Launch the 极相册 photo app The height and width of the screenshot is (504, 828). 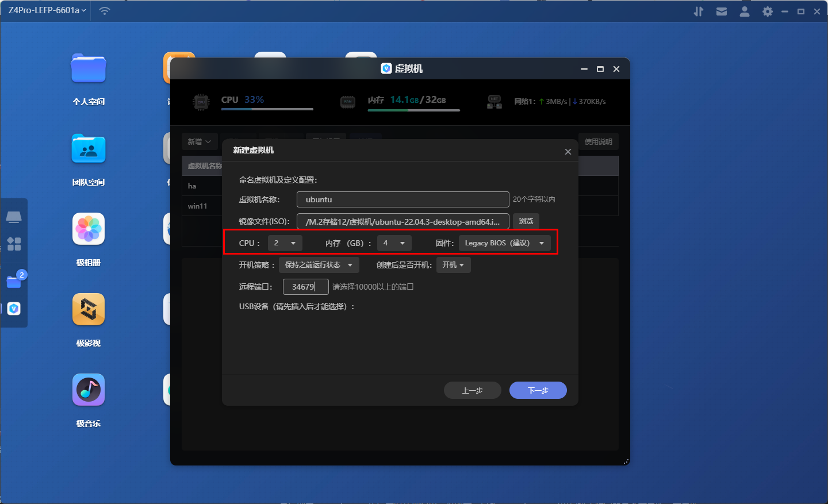[89, 229]
